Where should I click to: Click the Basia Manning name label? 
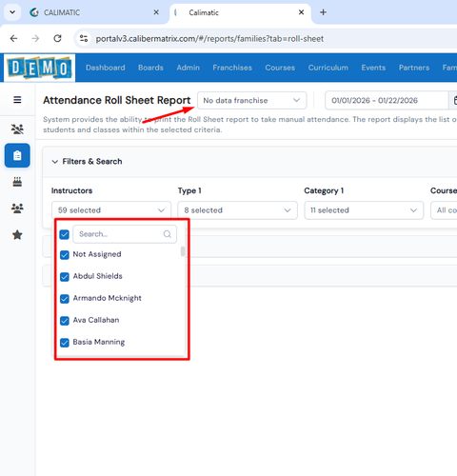tap(99, 342)
